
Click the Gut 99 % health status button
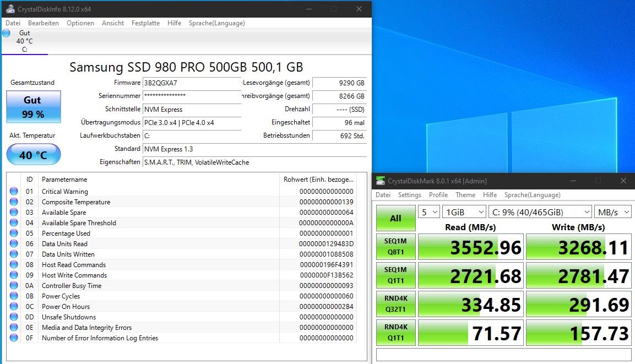pyautogui.click(x=34, y=107)
